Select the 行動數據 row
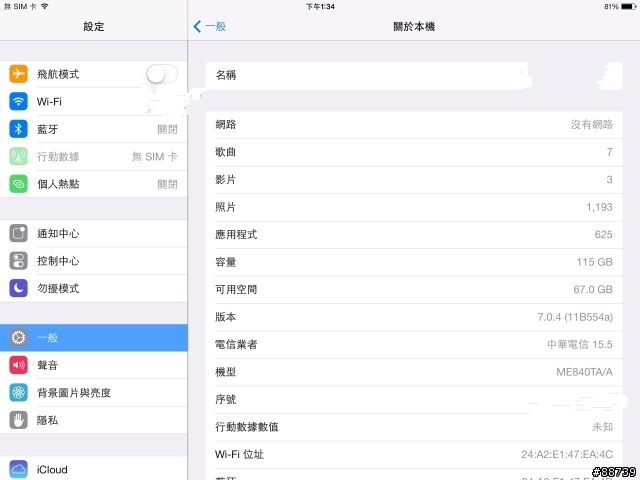The image size is (640, 480). point(93,156)
